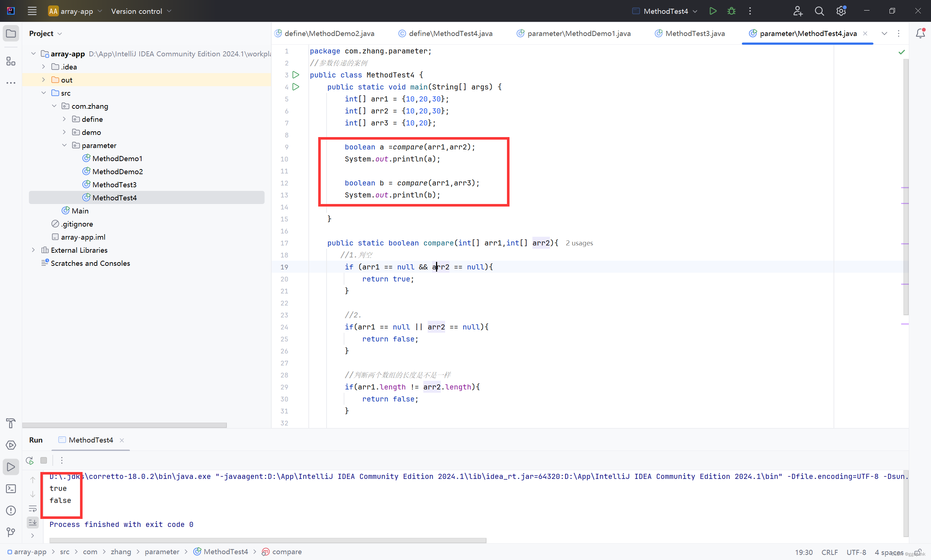931x560 pixels.
Task: Expand External Libraries node
Action: point(33,250)
